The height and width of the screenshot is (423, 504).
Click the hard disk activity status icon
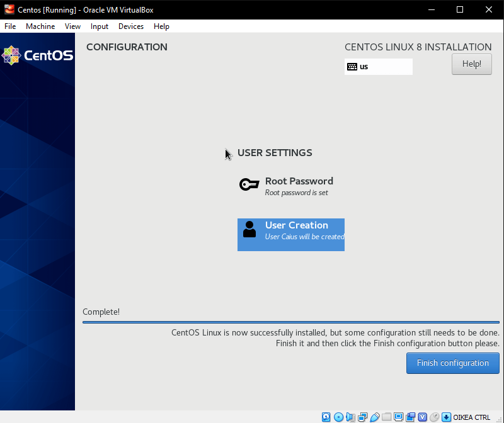326,417
